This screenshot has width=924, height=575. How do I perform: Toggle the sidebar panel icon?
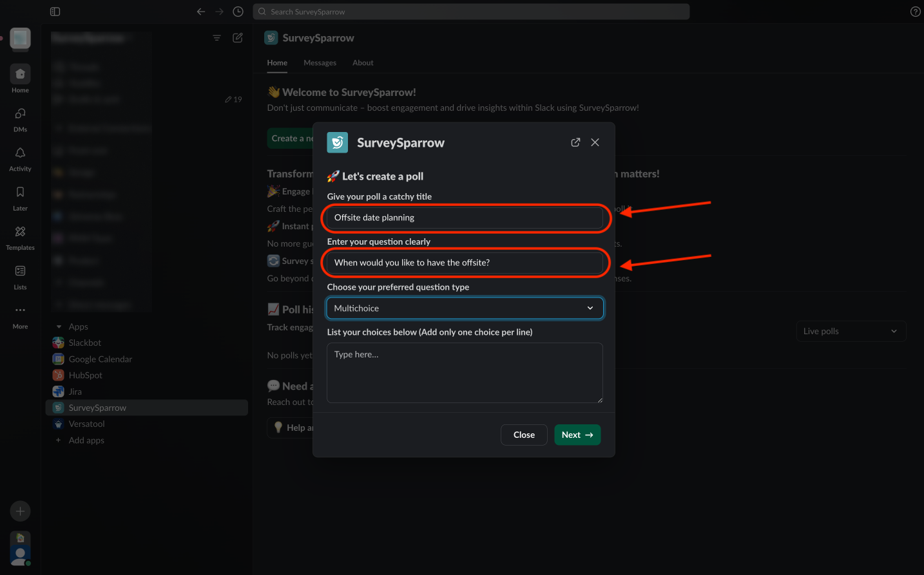(55, 12)
